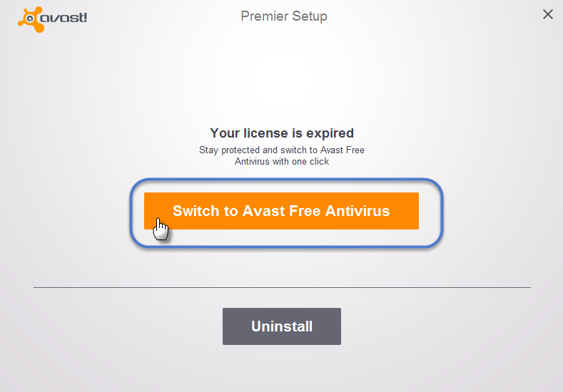
Task: Click the orange Avast logo icon
Action: click(32, 19)
